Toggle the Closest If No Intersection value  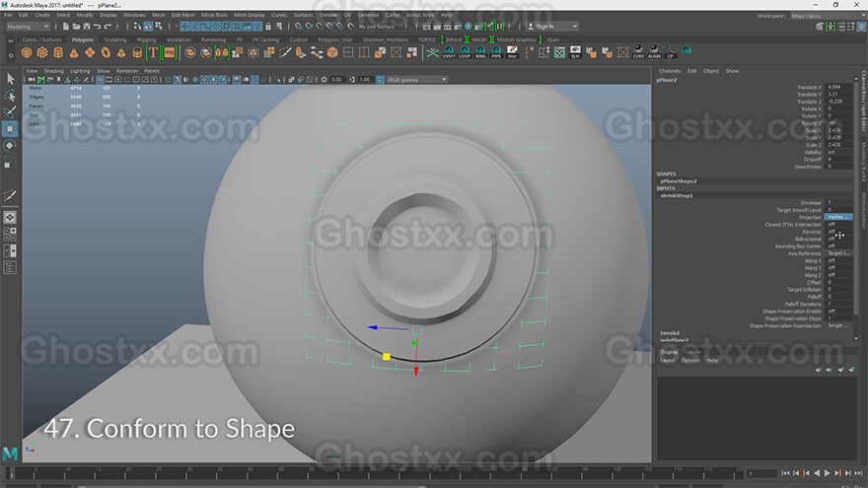click(838, 225)
